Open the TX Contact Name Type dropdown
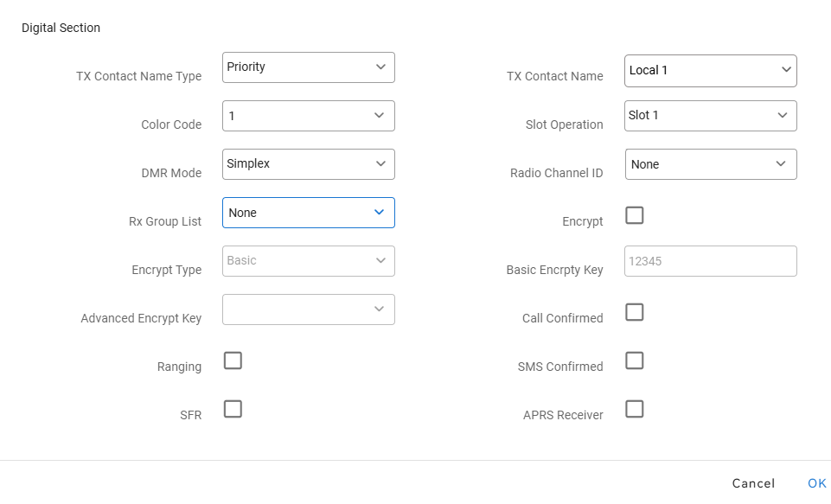The image size is (831, 504). click(308, 67)
